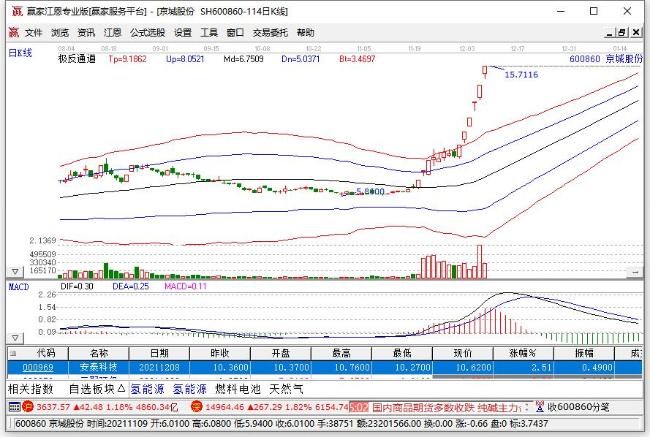The height and width of the screenshot is (437, 650).
Task: Click the Bt=3.4697 indicator value
Action: click(x=357, y=59)
